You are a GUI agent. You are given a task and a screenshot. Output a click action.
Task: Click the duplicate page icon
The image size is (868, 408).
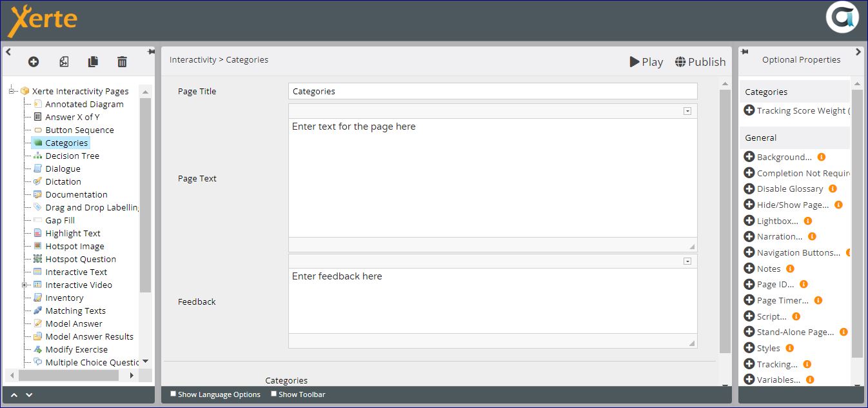pyautogui.click(x=93, y=62)
